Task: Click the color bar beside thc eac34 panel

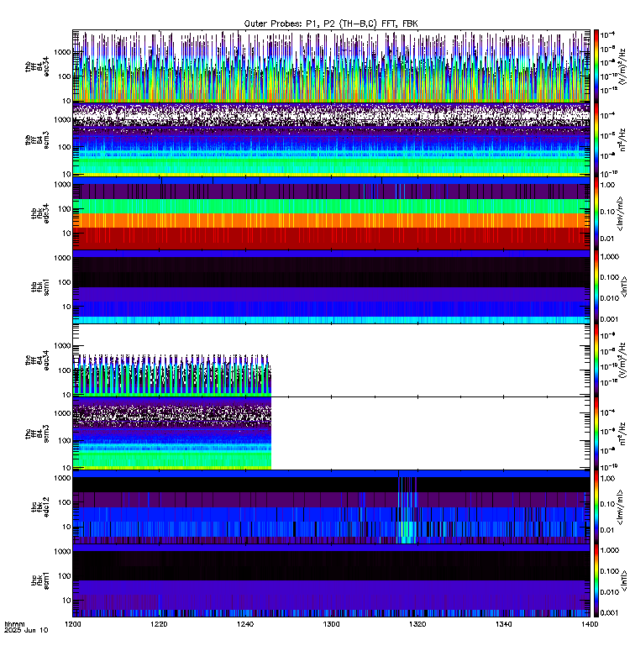Action: pyautogui.click(x=596, y=360)
